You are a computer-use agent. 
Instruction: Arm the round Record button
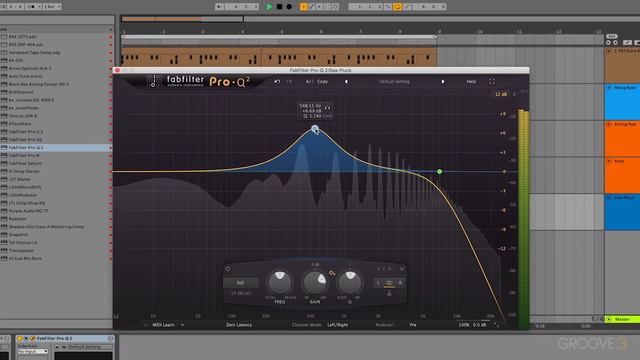(289, 7)
